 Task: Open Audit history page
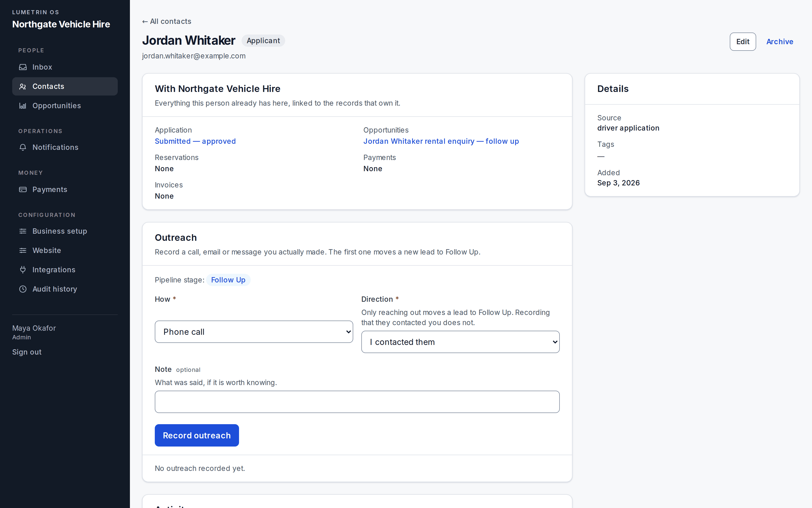[x=65, y=289]
